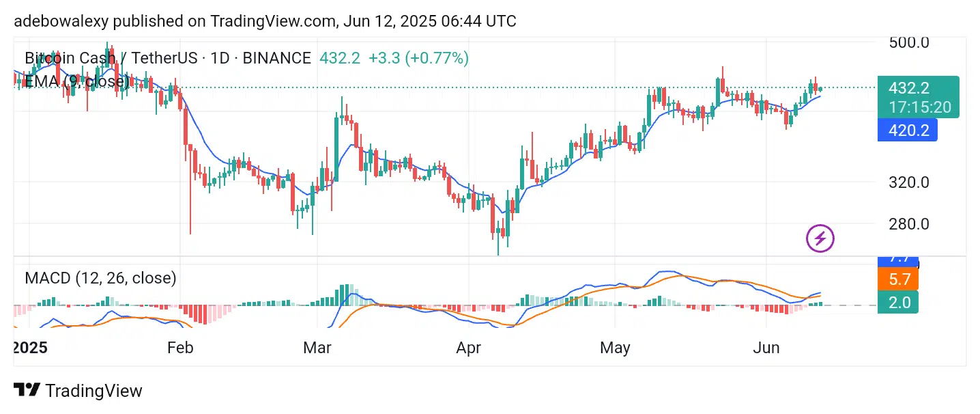Viewport: 980px width, 414px height.
Task: Click the Feb marker on time axis
Action: click(x=180, y=348)
